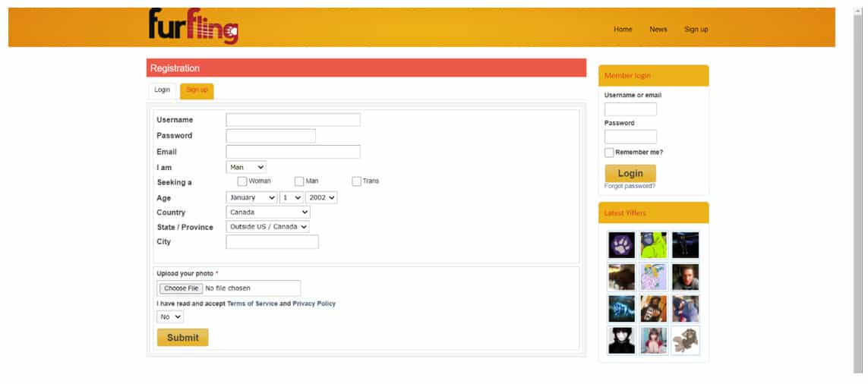Switch to the Login tab
Screen dimensions: 868x384
163,90
